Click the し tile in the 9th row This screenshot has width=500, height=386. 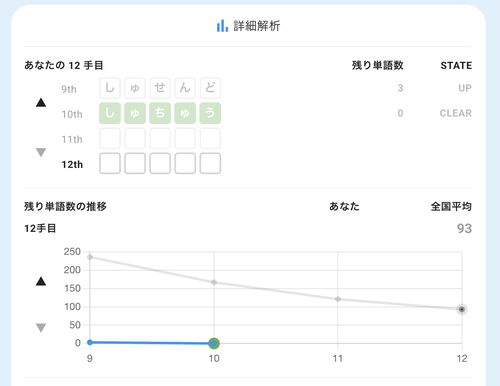(110, 88)
